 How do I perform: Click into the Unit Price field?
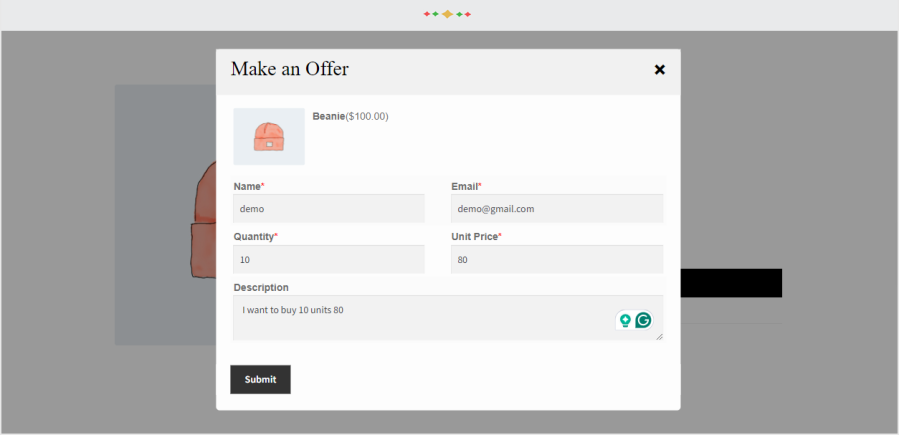click(x=556, y=259)
